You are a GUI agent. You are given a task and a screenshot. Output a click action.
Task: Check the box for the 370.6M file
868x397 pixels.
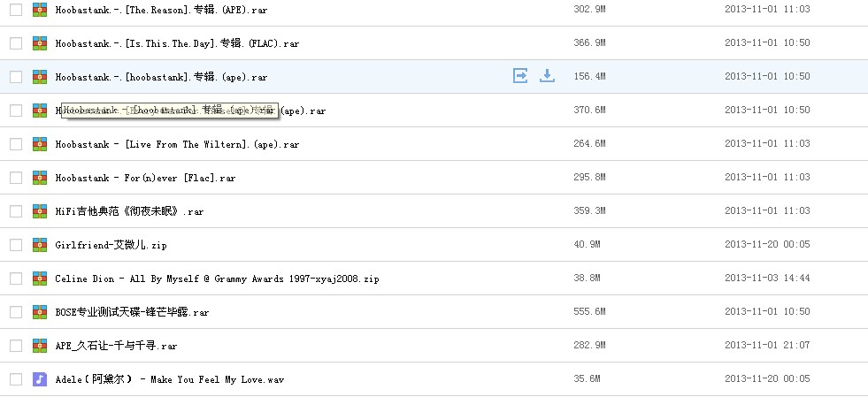coord(16,111)
